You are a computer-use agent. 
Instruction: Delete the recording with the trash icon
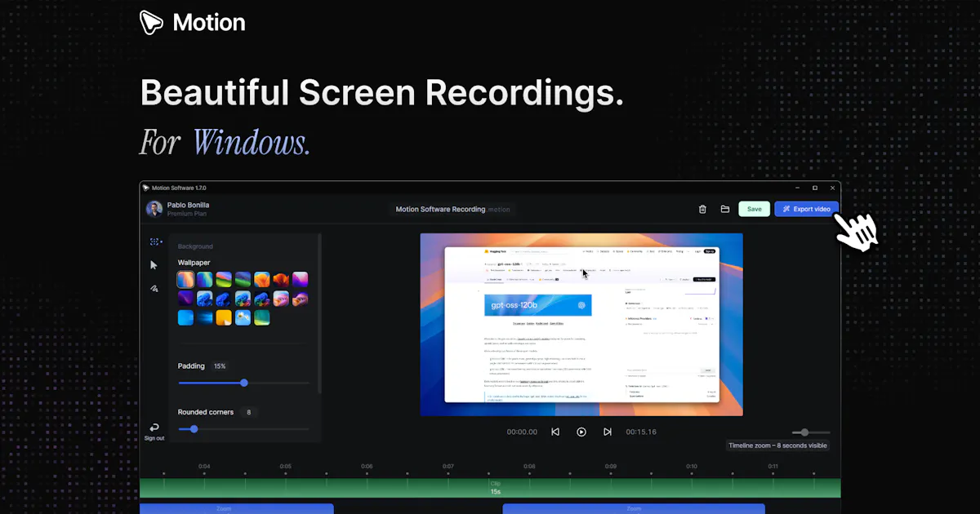coord(702,209)
